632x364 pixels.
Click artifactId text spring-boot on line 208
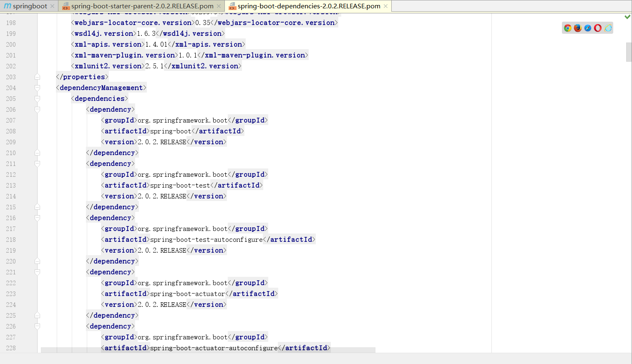[x=171, y=131]
